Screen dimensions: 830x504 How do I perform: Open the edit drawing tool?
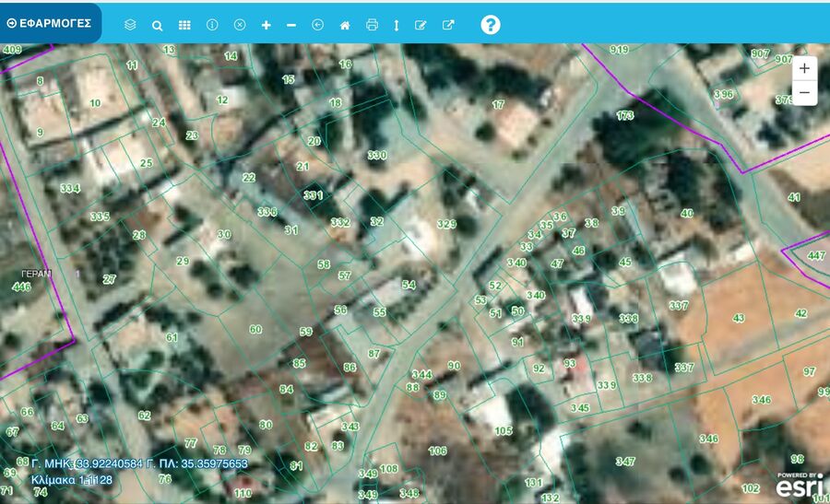click(421, 25)
